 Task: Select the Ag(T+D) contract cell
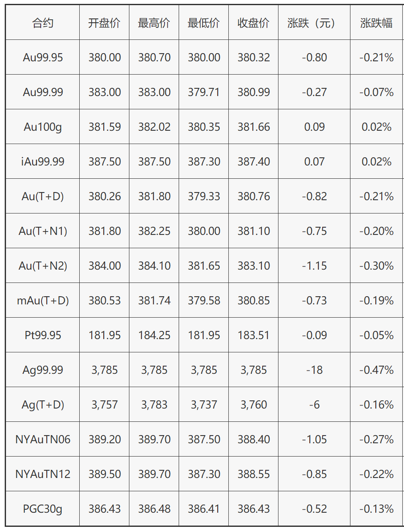[43, 405]
